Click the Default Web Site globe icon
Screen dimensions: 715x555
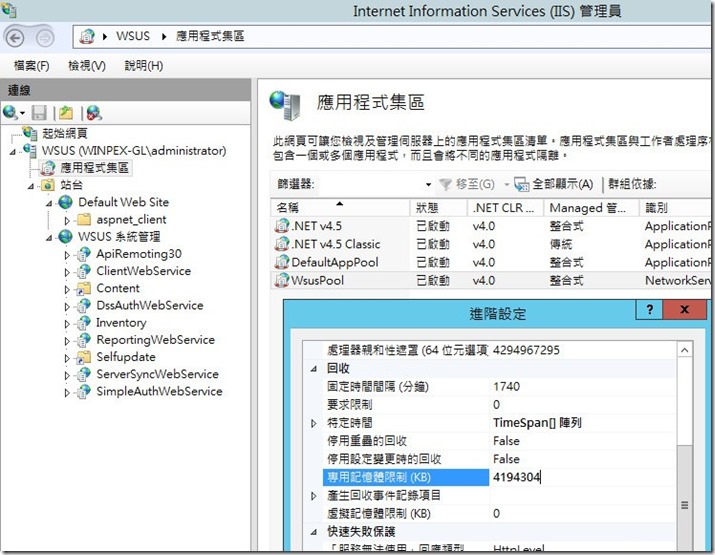[x=66, y=202]
